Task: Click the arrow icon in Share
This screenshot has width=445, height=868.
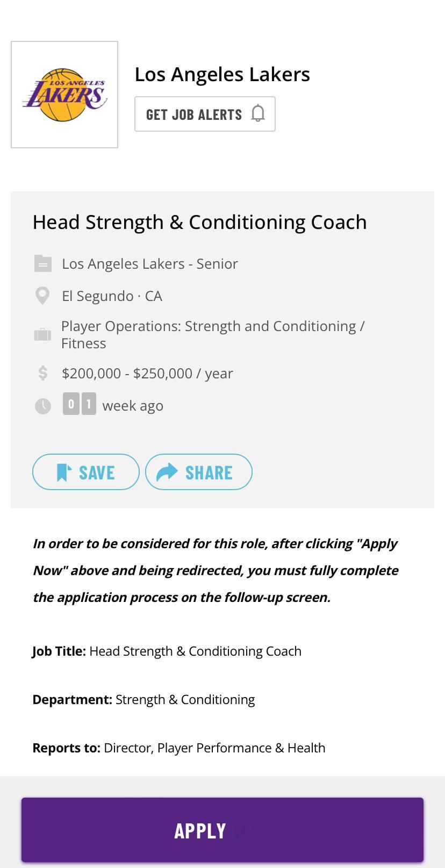Action: tap(167, 472)
